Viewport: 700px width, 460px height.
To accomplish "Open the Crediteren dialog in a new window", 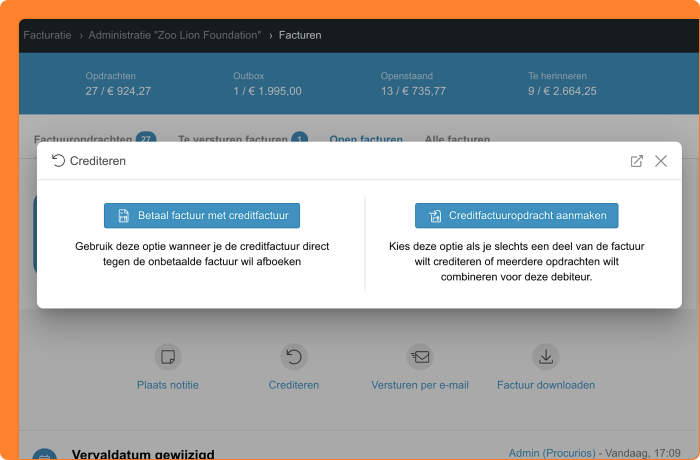I will pyautogui.click(x=636, y=161).
